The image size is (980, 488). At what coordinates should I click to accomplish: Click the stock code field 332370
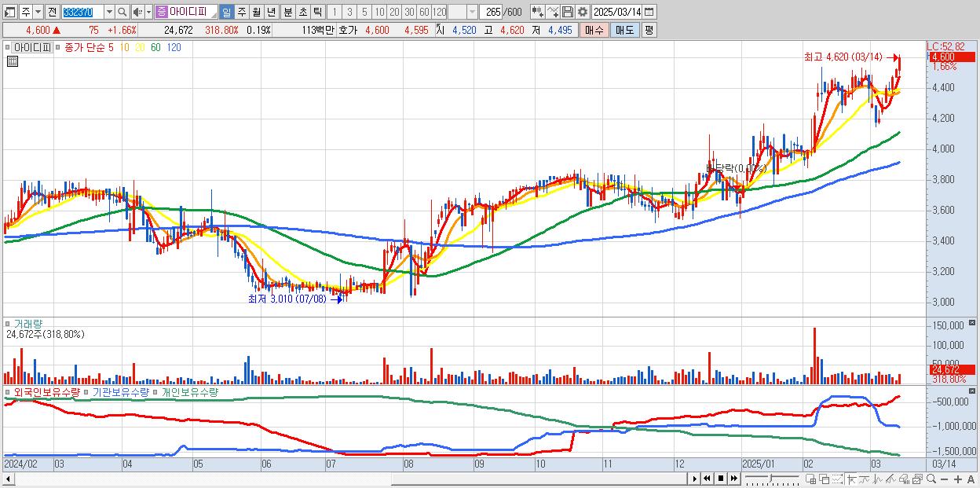[x=82, y=12]
